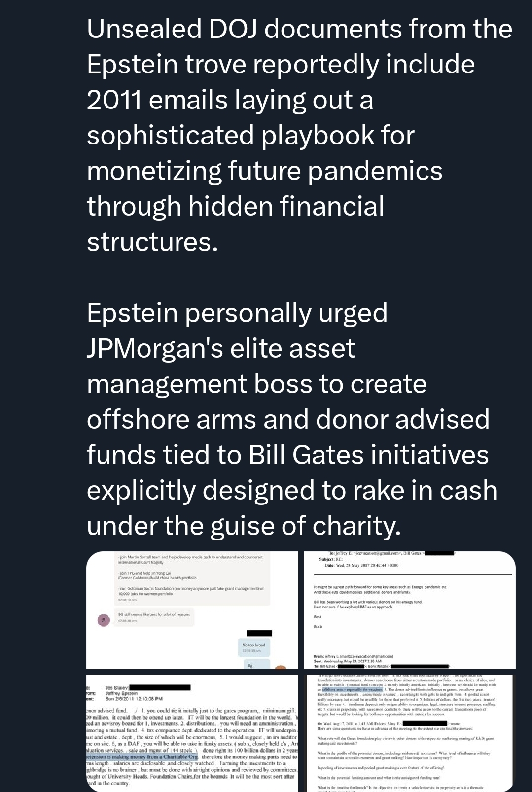Open the Boris email reply thumbnail
This screenshot has width=532, height=792.
click(x=409, y=610)
